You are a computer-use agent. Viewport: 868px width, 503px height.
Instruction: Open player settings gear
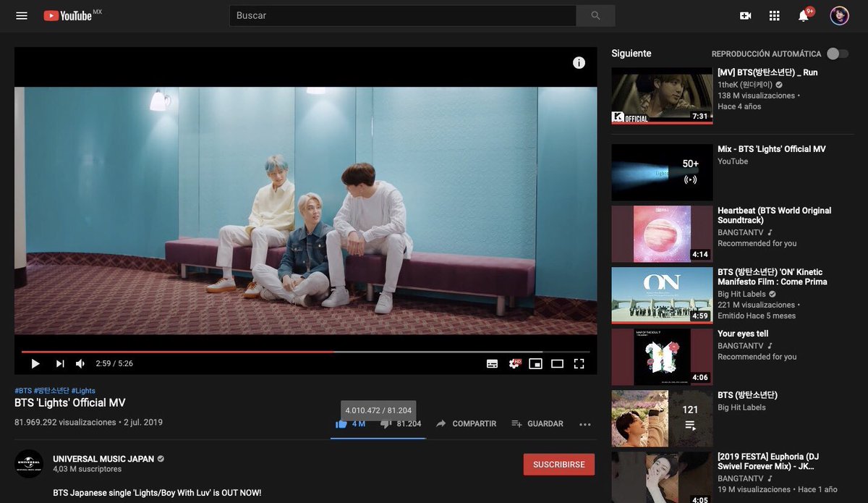514,363
